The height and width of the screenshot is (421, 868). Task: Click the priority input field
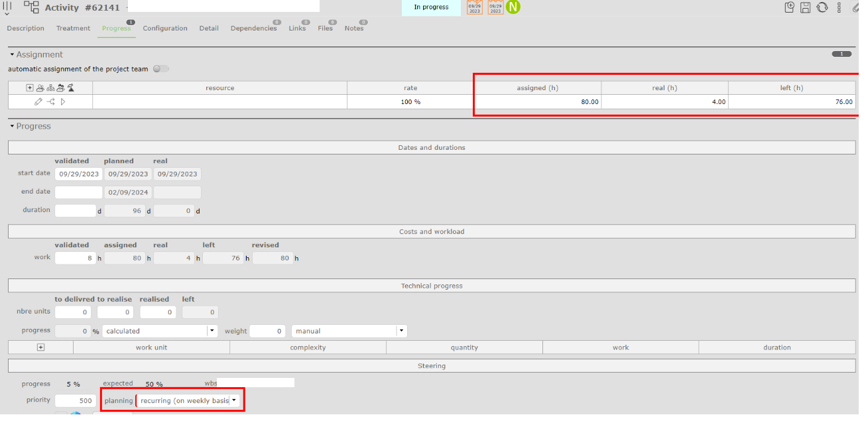point(76,401)
